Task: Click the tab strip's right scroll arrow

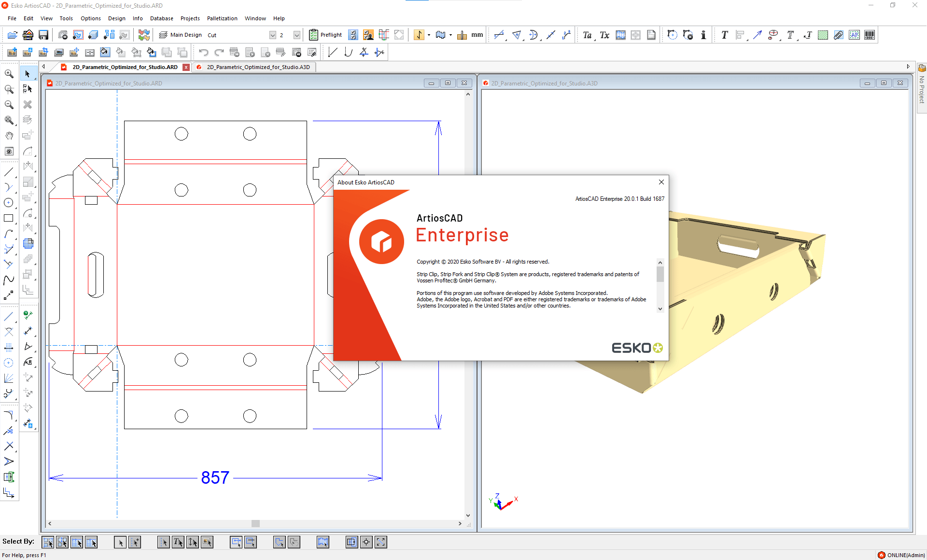Action: click(908, 67)
